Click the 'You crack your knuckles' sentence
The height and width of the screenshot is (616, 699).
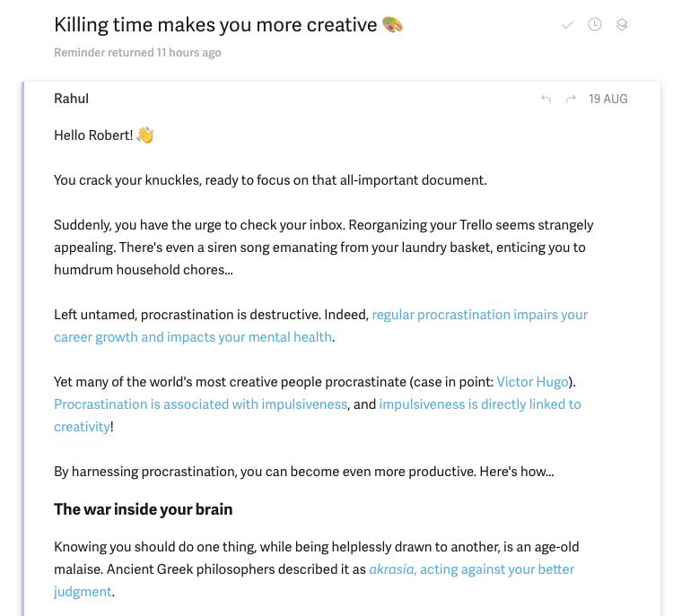[x=270, y=180]
